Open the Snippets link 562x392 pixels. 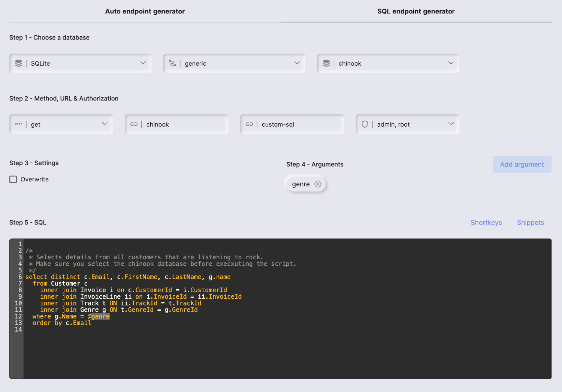tap(530, 223)
